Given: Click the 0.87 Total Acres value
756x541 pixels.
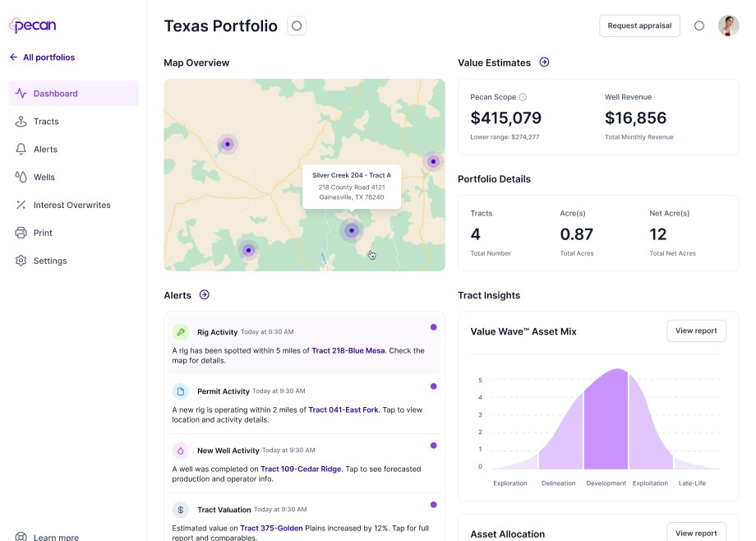Looking at the screenshot, I should 577,234.
